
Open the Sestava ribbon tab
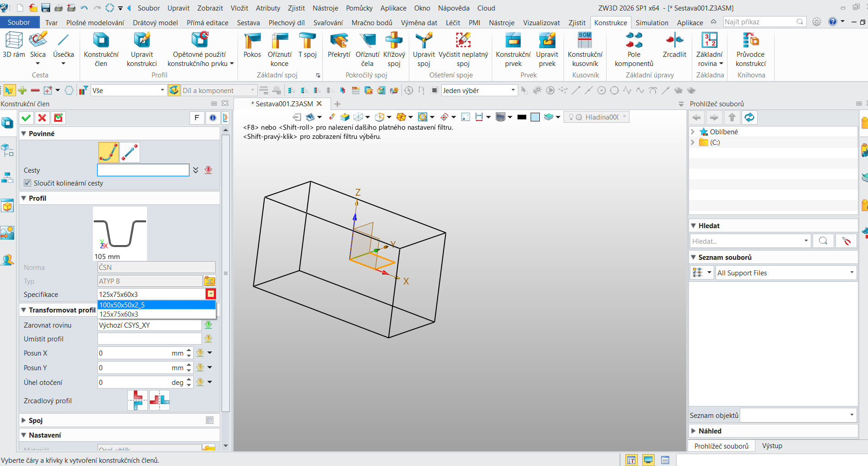tap(248, 22)
